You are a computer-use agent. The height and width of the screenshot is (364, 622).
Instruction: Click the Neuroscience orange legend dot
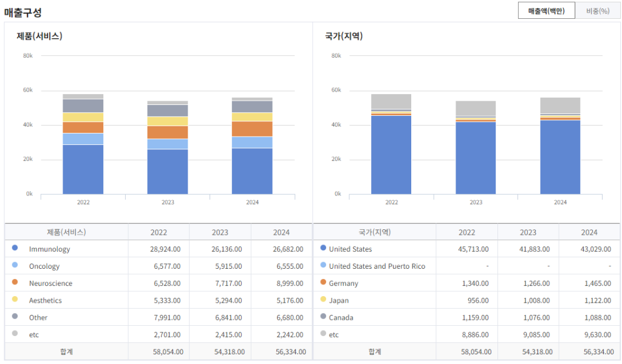point(15,282)
